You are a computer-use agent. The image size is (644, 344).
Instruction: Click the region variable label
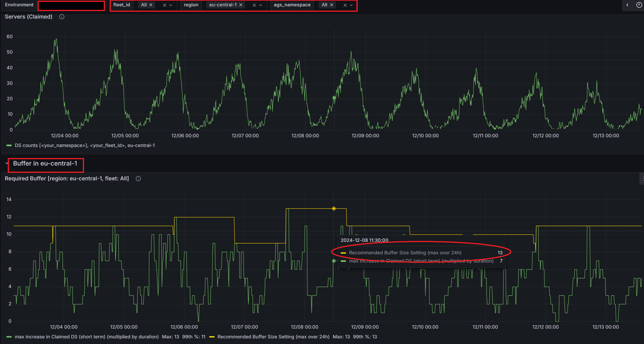coord(191,5)
